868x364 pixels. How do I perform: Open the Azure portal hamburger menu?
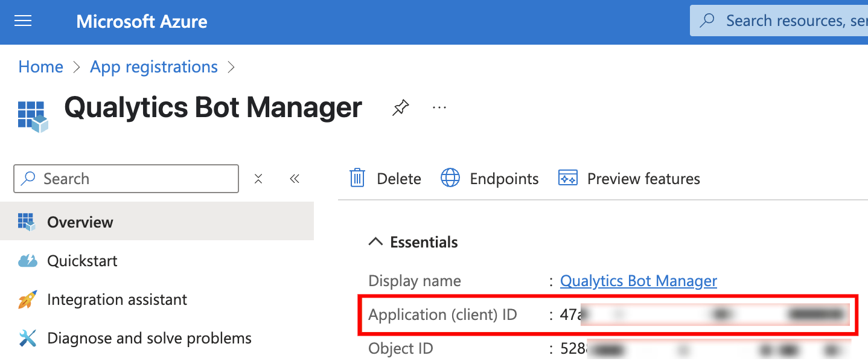pyautogui.click(x=22, y=20)
